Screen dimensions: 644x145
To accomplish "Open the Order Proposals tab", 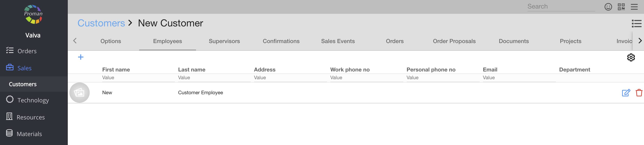I will click(x=454, y=41).
